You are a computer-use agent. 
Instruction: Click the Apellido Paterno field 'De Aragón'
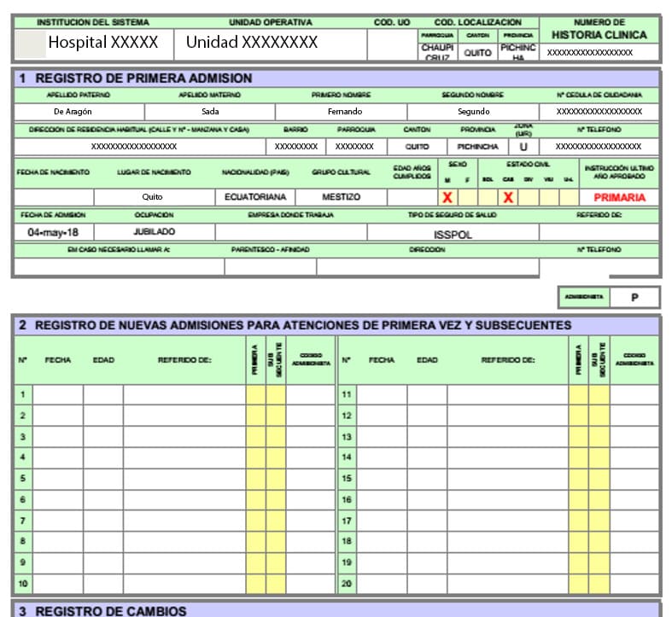[x=73, y=112]
